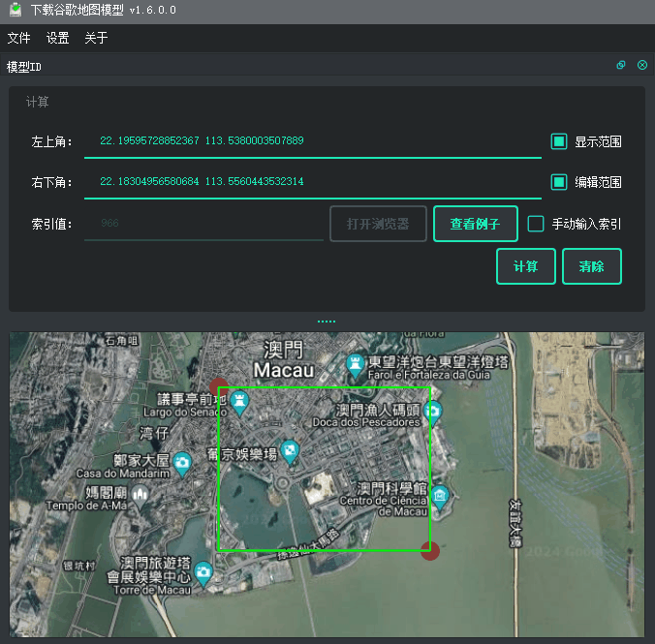
Task: Click the 媽閣廟 temple map marker
Action: 140,497
